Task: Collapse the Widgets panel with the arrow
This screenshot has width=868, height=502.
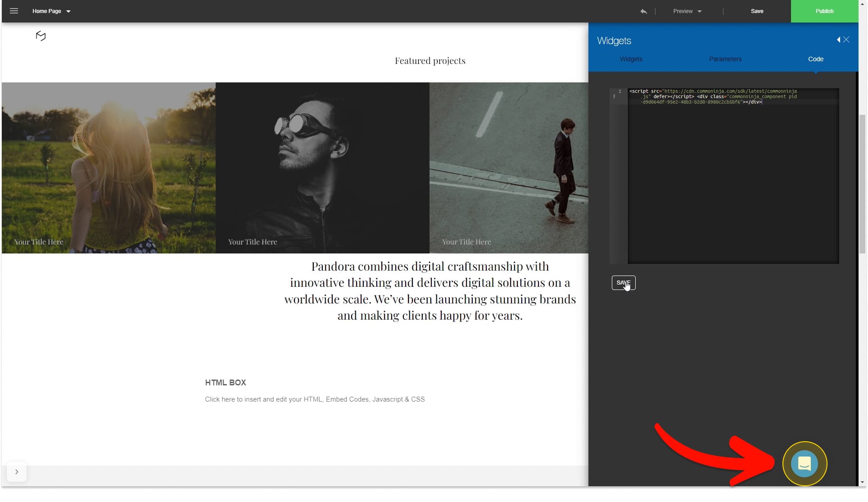Action: [x=838, y=40]
